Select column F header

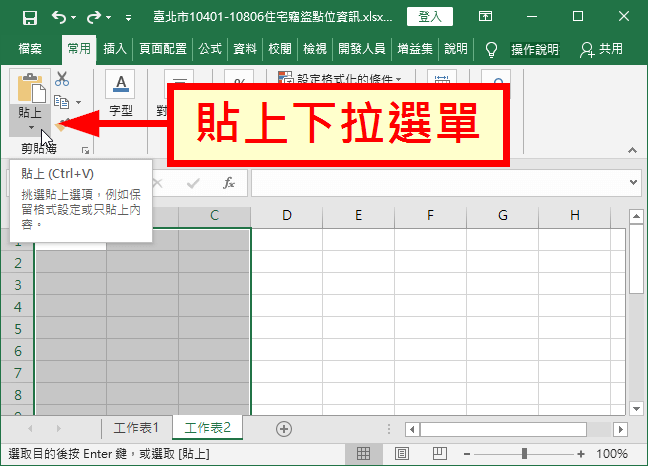(x=430, y=215)
